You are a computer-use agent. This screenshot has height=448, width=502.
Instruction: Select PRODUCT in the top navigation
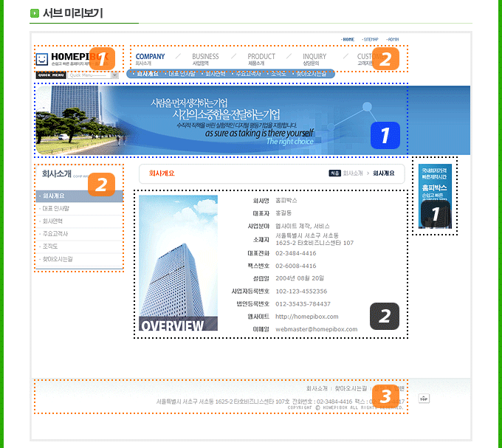pos(261,58)
